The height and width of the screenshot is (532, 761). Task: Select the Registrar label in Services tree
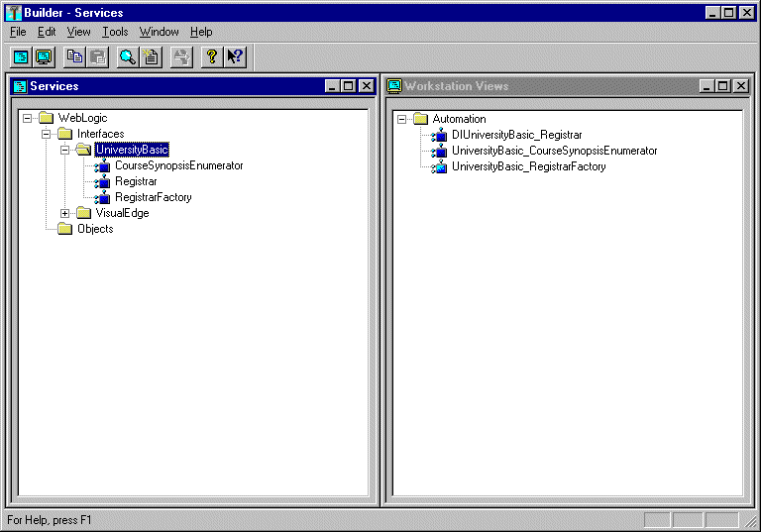[x=136, y=181]
